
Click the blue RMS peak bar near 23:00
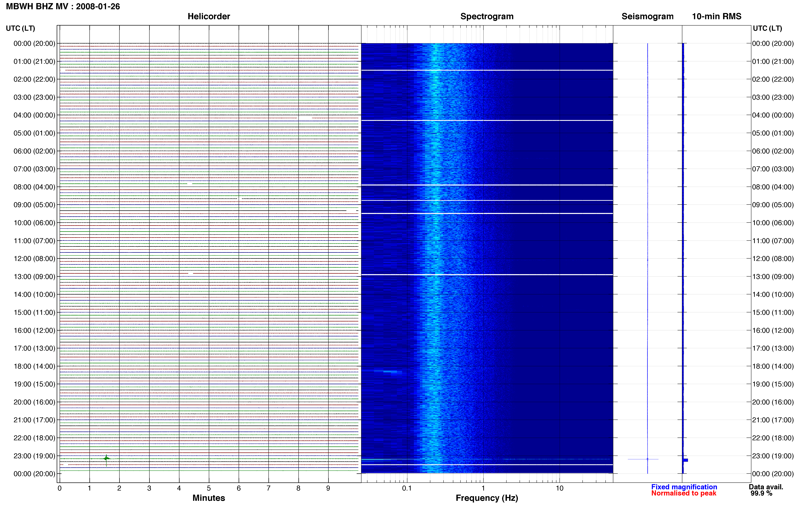click(x=685, y=460)
